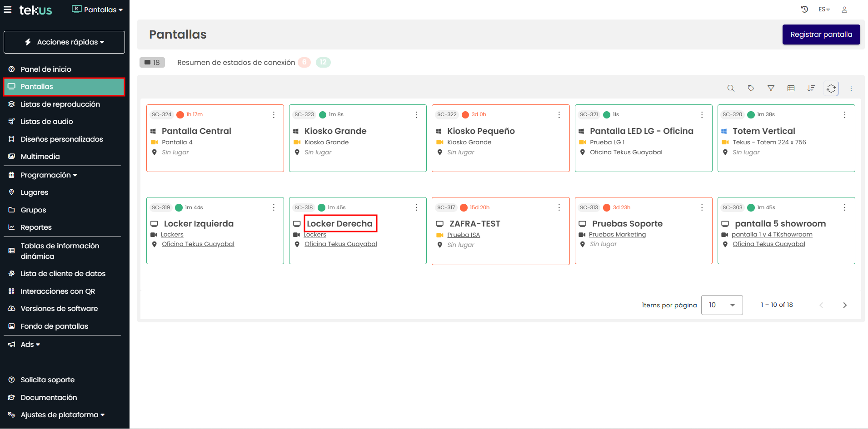Open user profile icon
This screenshot has width=868, height=429.
tap(844, 10)
